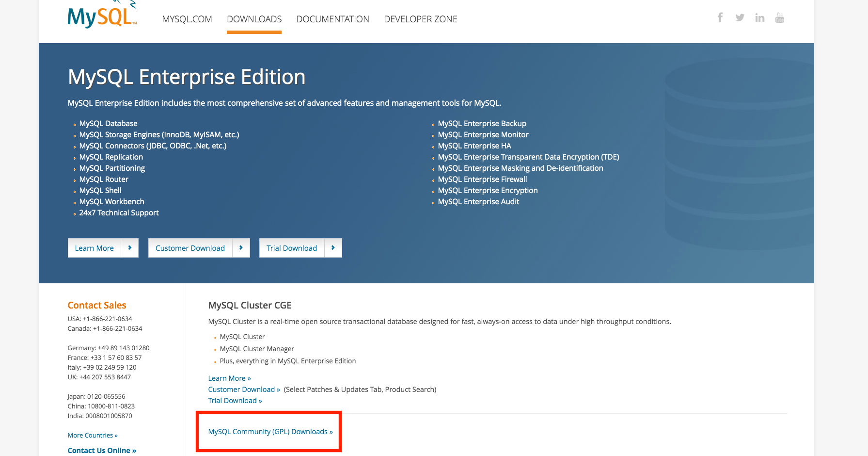Select MySQL Enterprise Firewall item
Viewport: 868px width, 456px height.
pyautogui.click(x=482, y=179)
